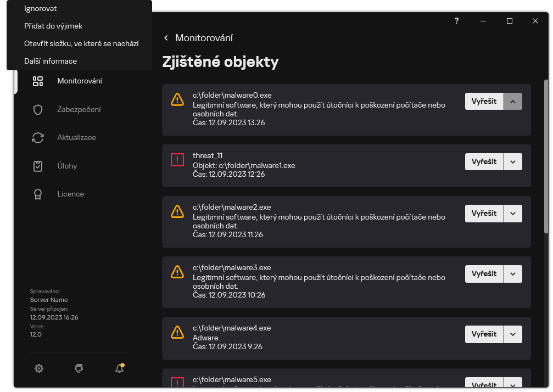Viewport: 553px width, 392px height.
Task: Expand the dropdown next to threat_11 Vyřešit
Action: 513,161
